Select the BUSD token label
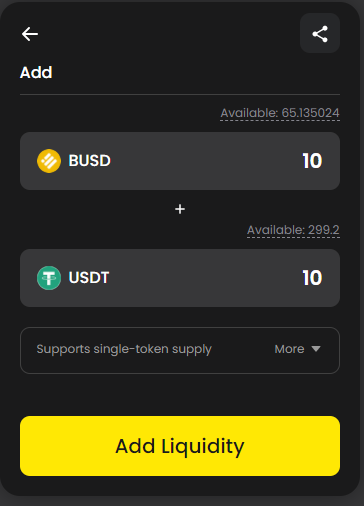This screenshot has width=364, height=506. click(x=89, y=161)
